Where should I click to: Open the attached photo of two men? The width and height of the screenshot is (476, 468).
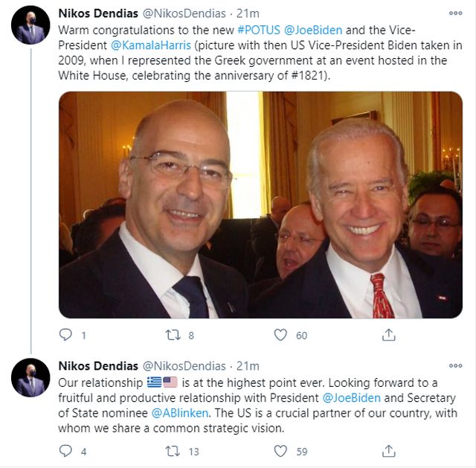pos(260,205)
